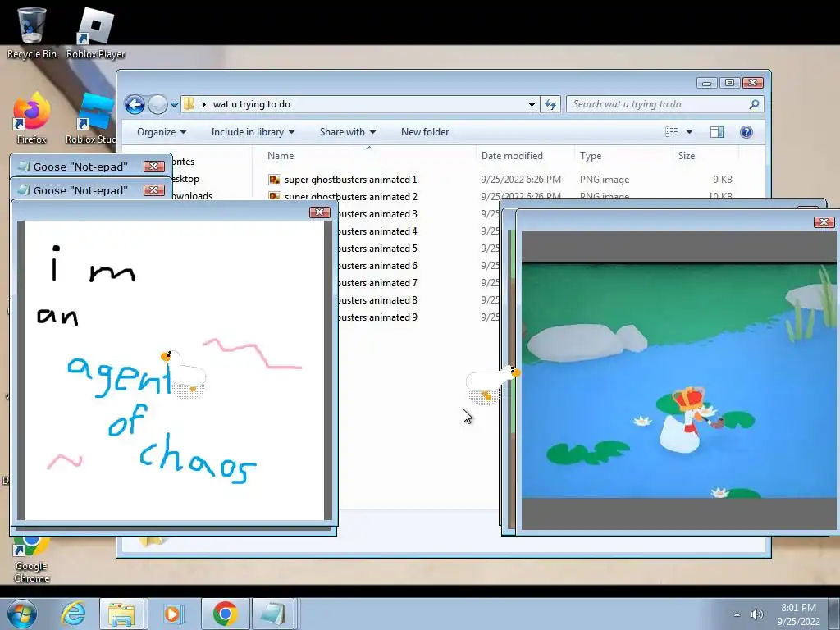This screenshot has height=630, width=840.
Task: Click the PNG icon of ghostbusters animated 1
Action: (x=274, y=180)
